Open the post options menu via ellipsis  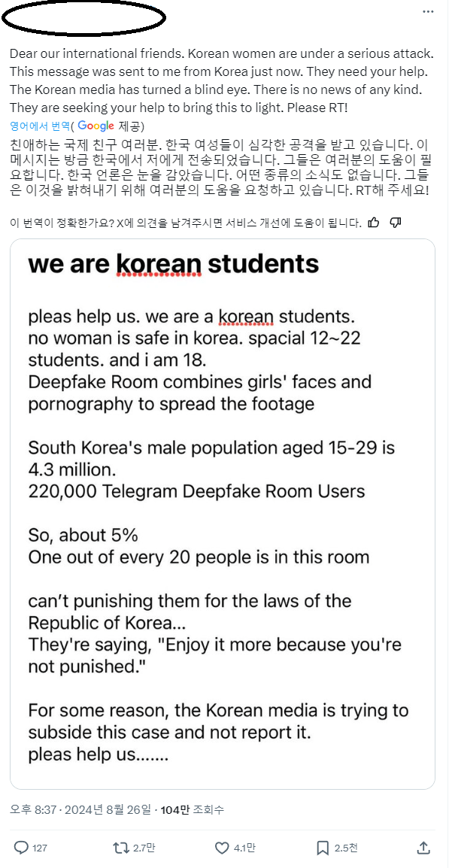pyautogui.click(x=429, y=10)
